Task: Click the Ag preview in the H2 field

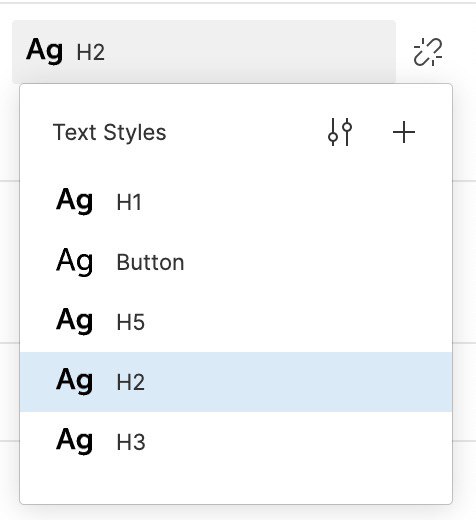Action: 44,50
